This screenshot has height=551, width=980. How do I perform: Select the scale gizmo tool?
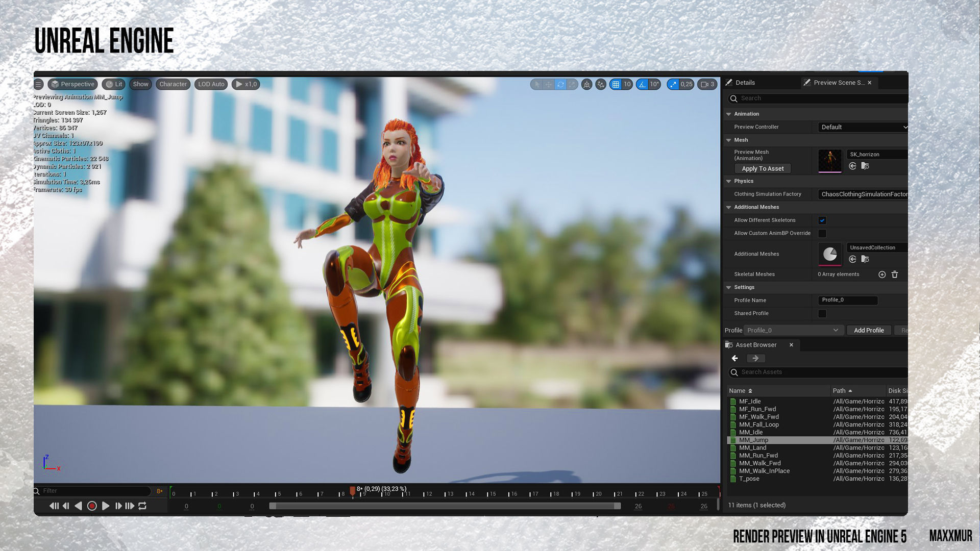pyautogui.click(x=572, y=84)
